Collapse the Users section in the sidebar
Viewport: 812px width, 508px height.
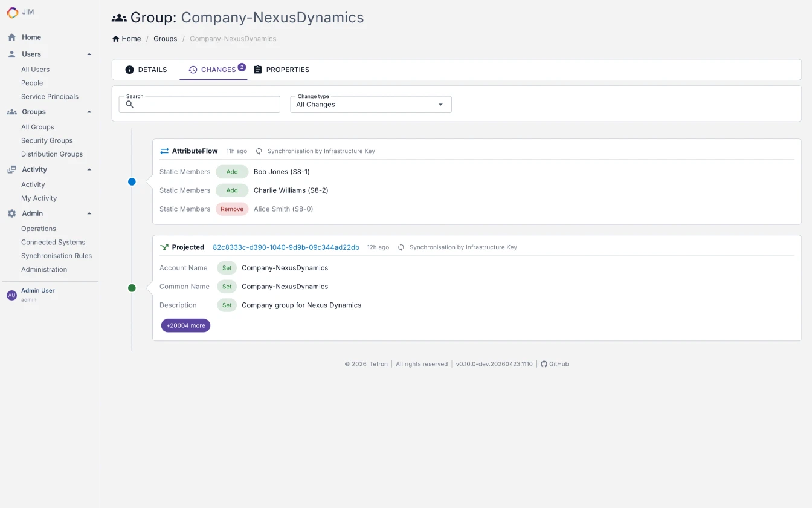[90, 54]
